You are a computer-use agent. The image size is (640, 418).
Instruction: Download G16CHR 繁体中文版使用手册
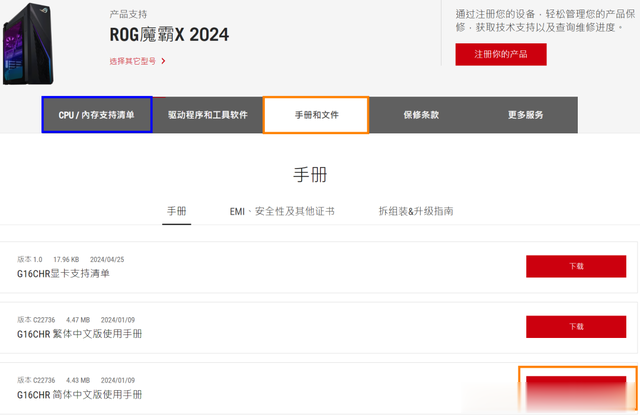(x=576, y=327)
